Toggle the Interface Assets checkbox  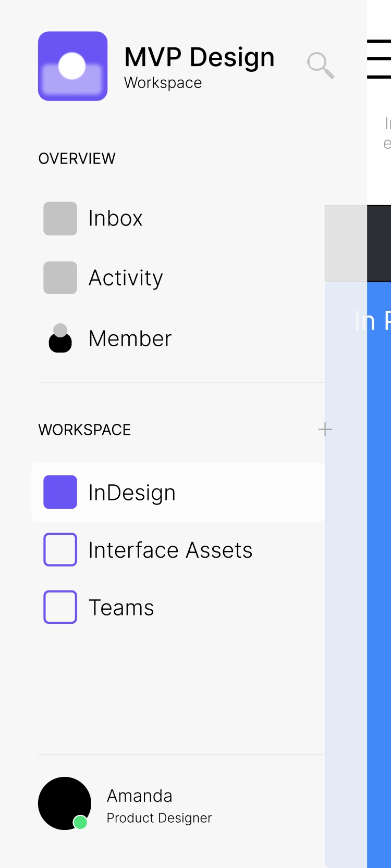click(60, 549)
